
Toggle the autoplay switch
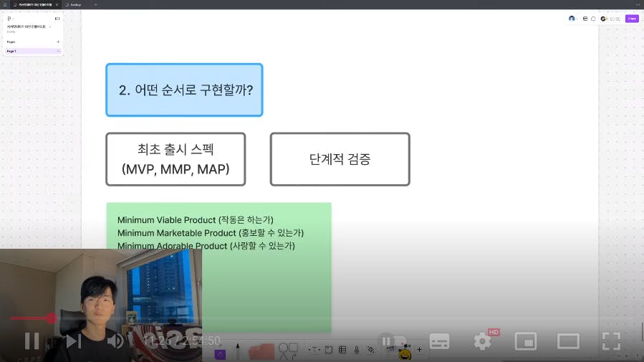[393, 341]
